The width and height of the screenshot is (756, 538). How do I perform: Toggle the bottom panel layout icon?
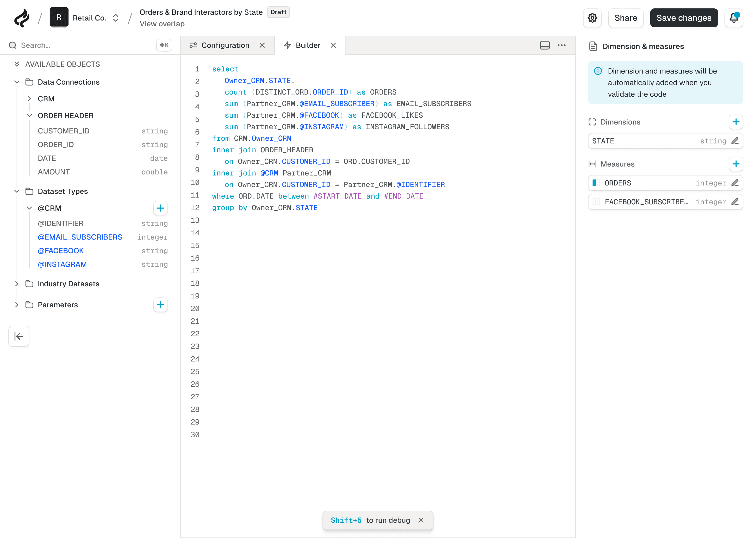pos(545,45)
